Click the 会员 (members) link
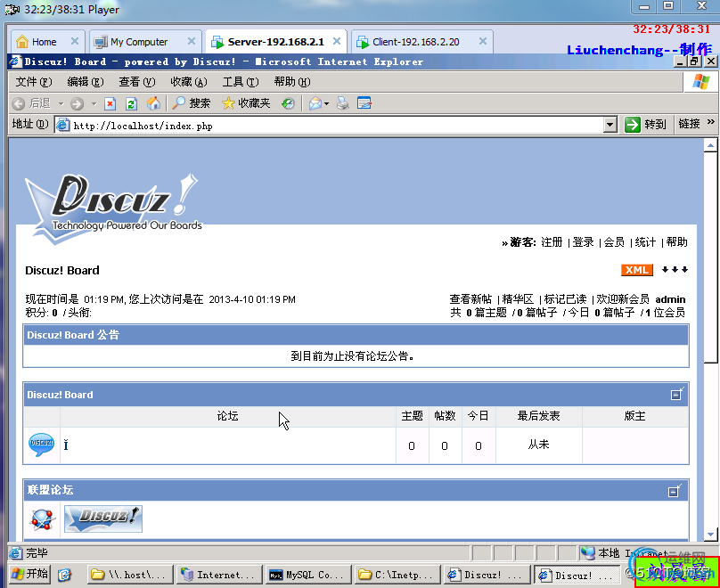The height and width of the screenshot is (588, 720). (614, 242)
